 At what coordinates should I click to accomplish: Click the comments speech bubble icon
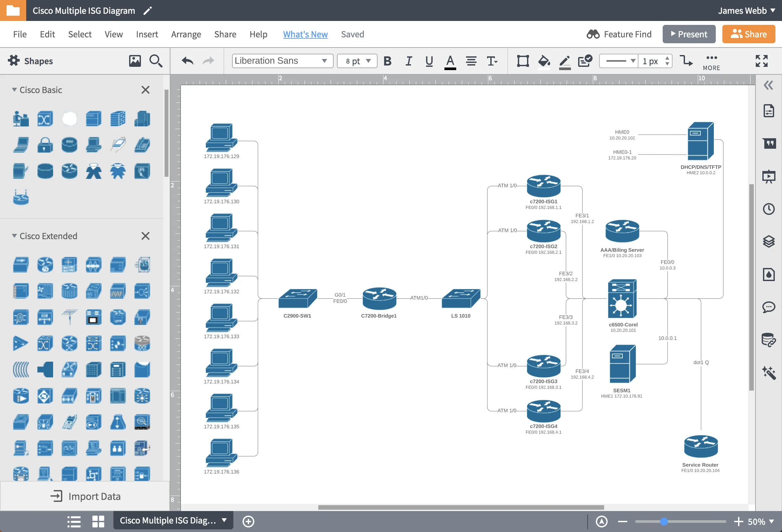769,307
